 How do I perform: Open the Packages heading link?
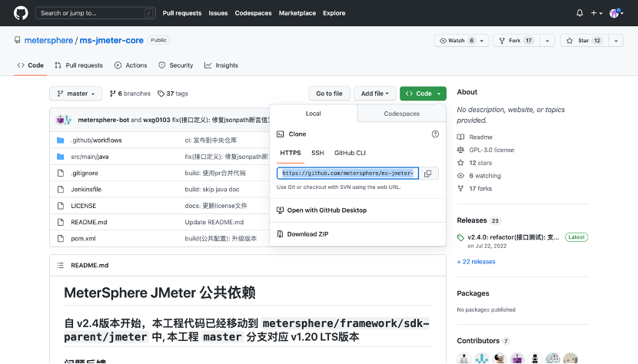click(x=473, y=293)
